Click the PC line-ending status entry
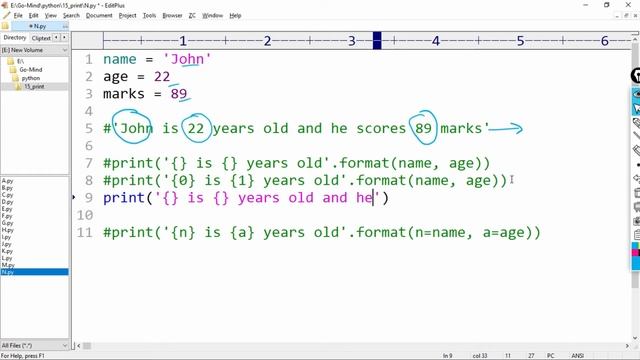 (551, 356)
